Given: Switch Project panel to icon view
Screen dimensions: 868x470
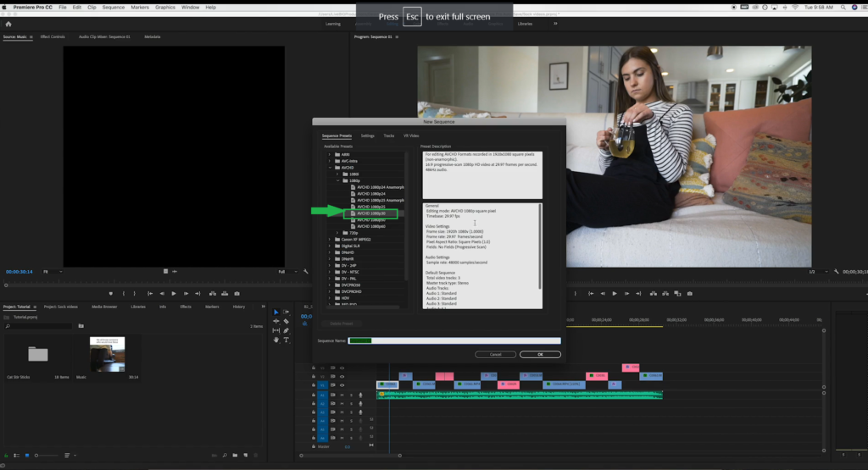Looking at the screenshot, I should tap(26, 456).
